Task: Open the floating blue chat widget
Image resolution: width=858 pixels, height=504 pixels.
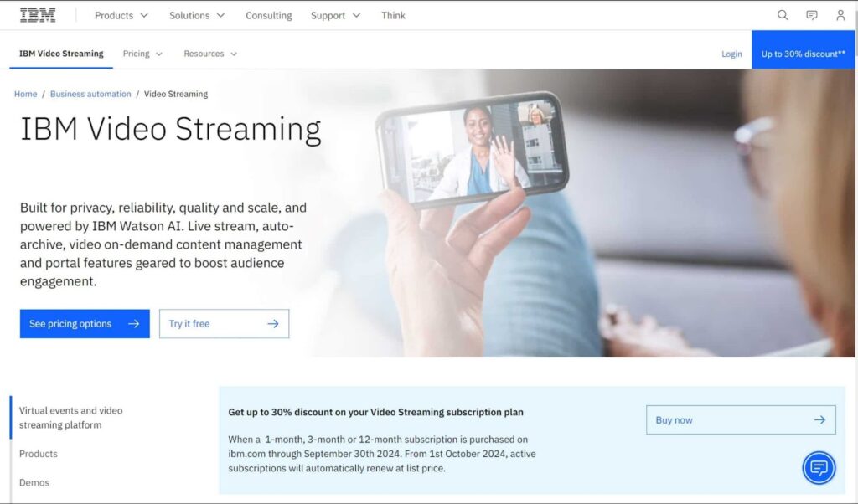Action: click(x=819, y=467)
